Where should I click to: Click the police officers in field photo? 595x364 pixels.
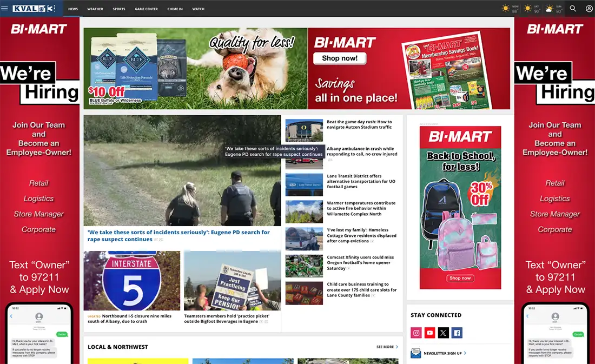point(182,170)
